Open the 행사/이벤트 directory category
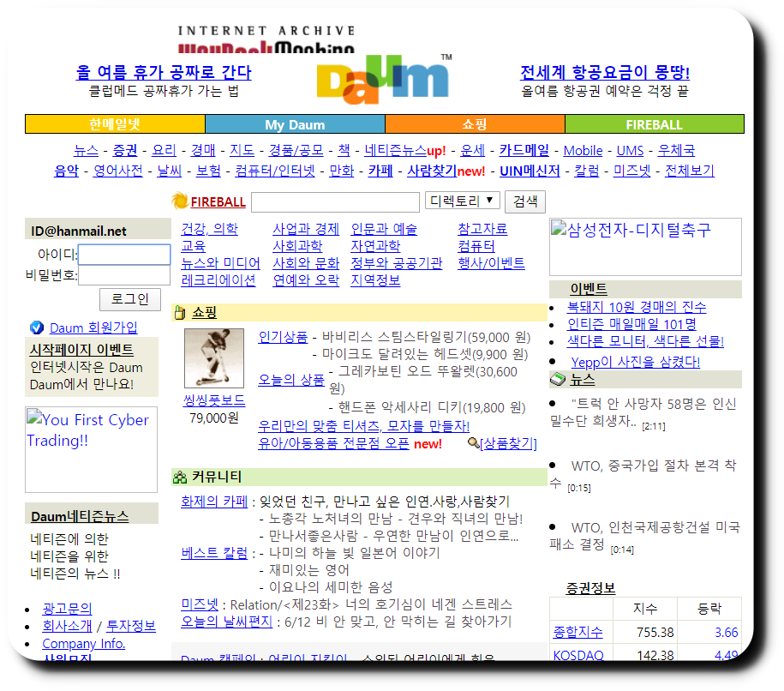 pos(491,263)
